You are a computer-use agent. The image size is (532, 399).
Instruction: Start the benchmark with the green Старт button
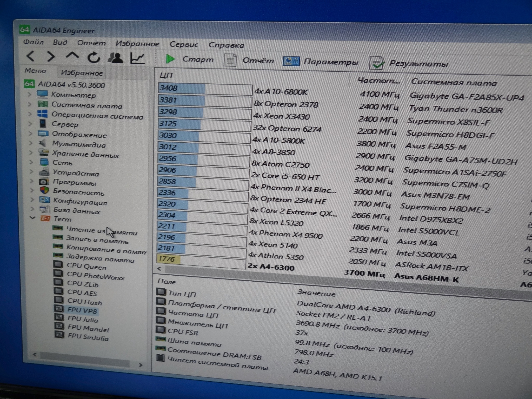pyautogui.click(x=189, y=59)
